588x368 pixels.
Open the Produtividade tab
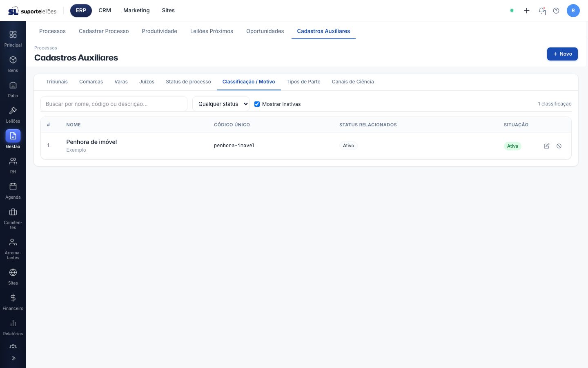point(160,31)
